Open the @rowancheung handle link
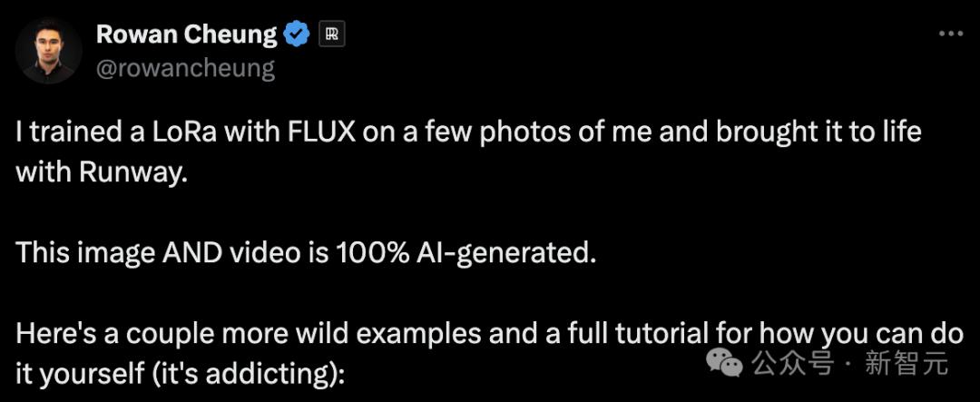Screen dimensions: 980x402 (185, 67)
